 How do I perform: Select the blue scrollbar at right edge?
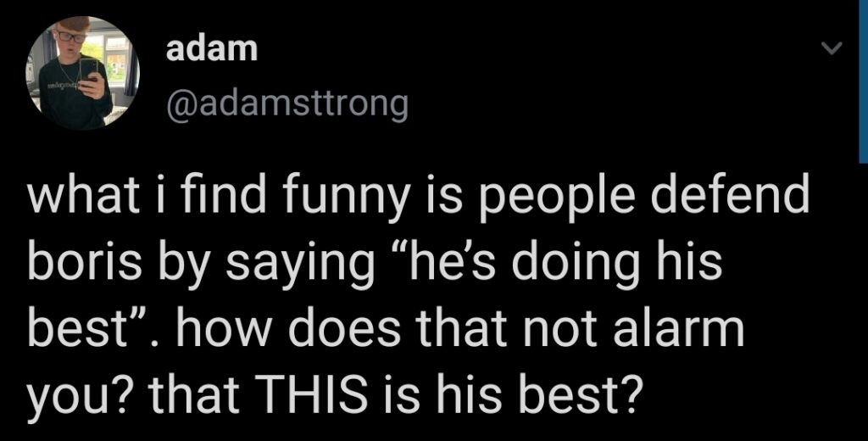click(863, 81)
